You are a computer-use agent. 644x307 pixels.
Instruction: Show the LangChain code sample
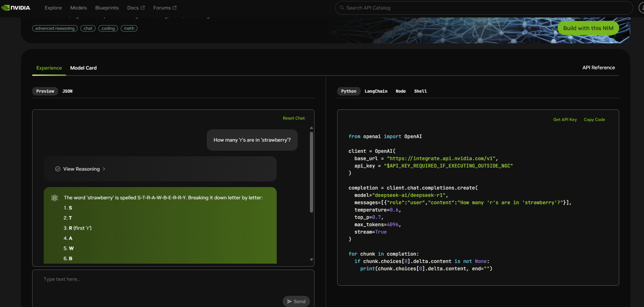(x=376, y=91)
